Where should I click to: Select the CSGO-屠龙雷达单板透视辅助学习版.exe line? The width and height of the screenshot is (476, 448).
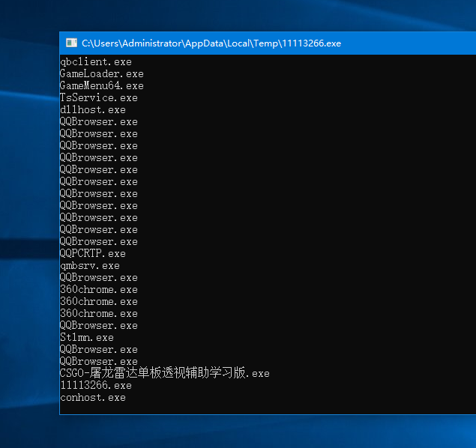point(165,373)
